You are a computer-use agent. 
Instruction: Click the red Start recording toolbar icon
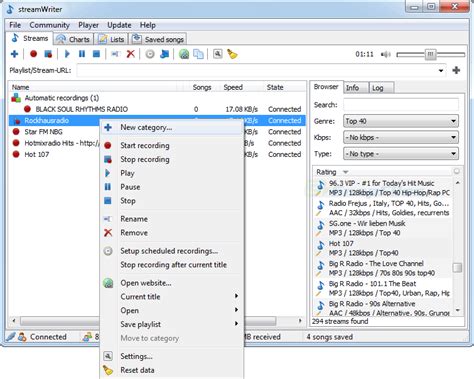(33, 54)
